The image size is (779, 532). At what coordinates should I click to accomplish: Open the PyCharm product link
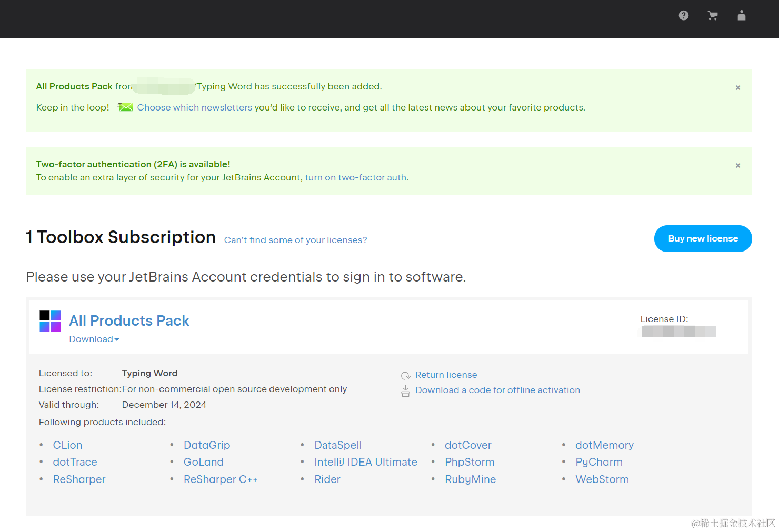point(598,462)
